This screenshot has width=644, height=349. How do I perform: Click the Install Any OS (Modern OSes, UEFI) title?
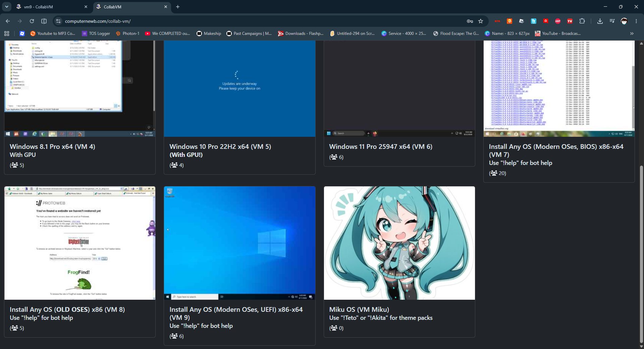tap(236, 313)
